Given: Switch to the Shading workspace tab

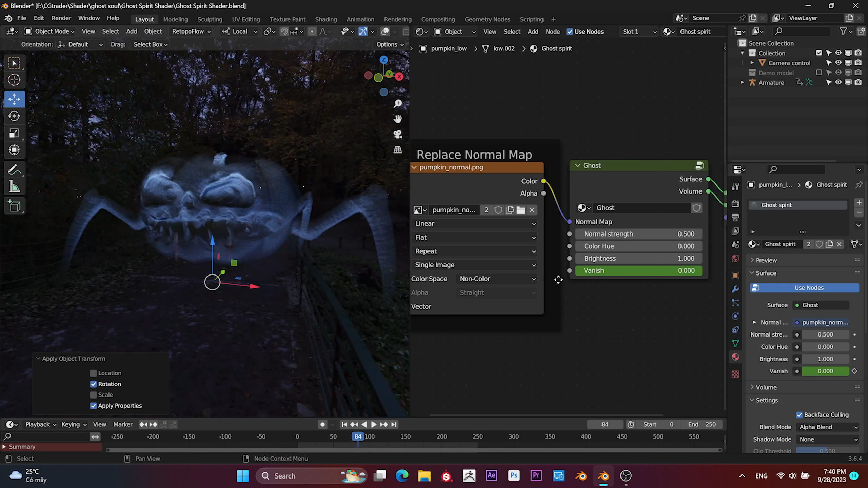Looking at the screenshot, I should coord(326,19).
